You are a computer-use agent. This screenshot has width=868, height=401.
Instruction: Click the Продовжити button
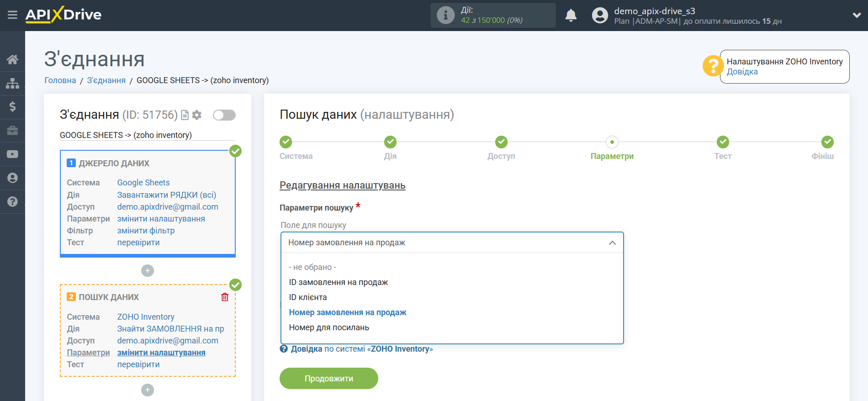pyautogui.click(x=329, y=379)
